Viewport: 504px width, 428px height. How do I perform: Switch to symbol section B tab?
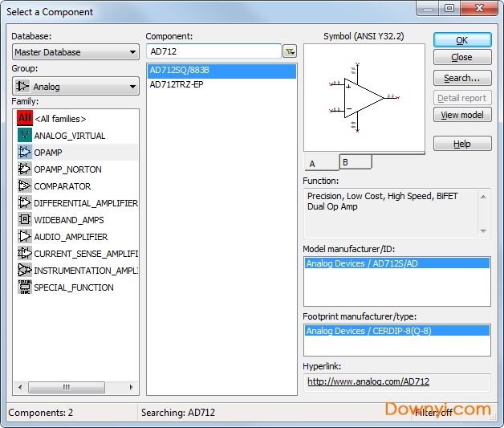point(355,161)
